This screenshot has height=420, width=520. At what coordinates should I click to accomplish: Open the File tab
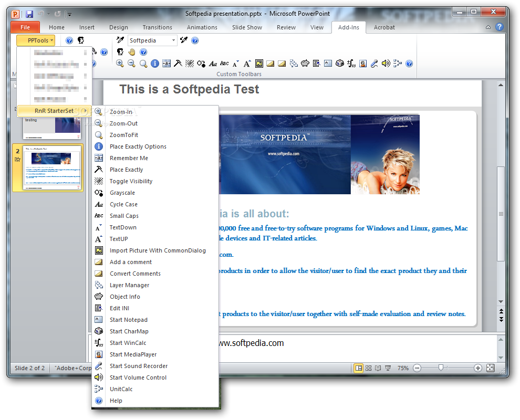[25, 27]
